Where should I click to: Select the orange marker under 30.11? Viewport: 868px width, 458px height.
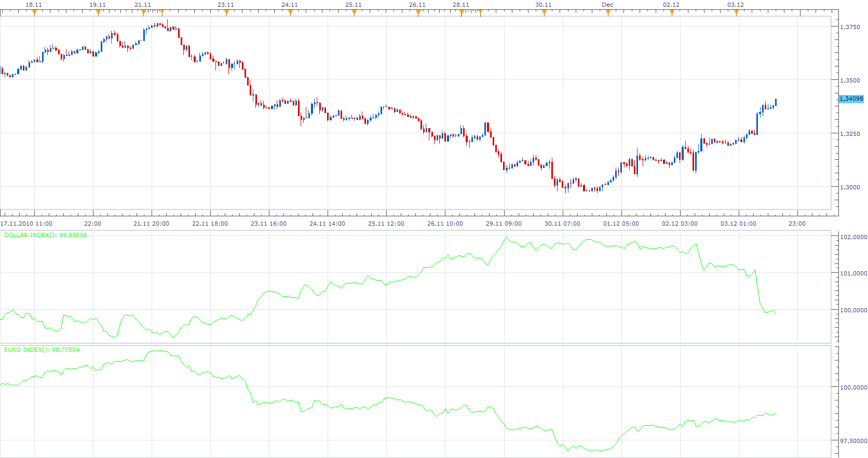pos(544,13)
